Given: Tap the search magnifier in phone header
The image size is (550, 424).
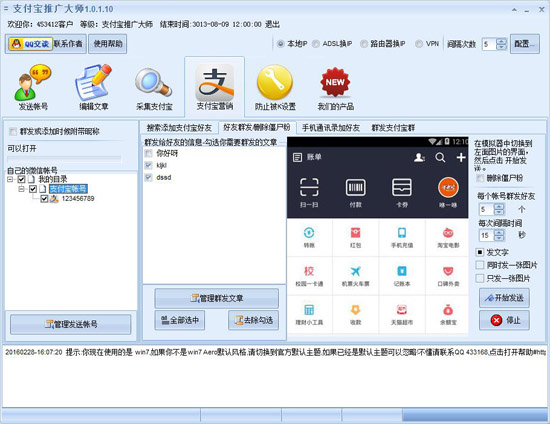Looking at the screenshot, I should click(x=440, y=157).
